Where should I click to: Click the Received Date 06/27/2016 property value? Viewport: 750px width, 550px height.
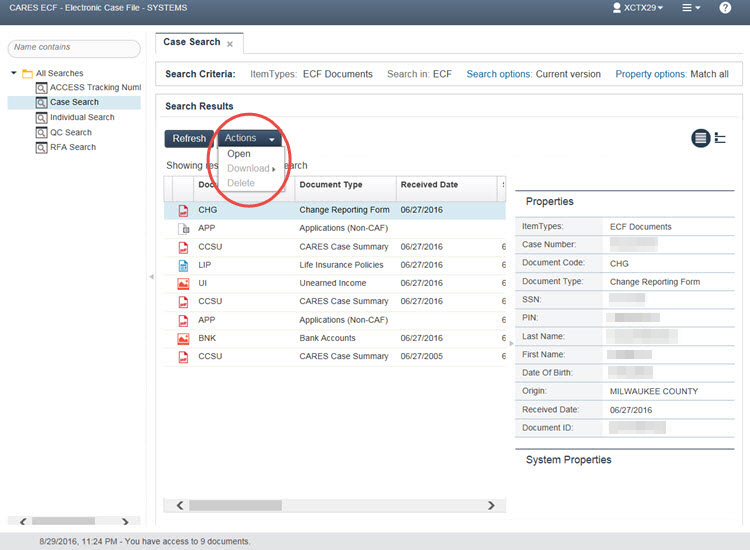[630, 410]
